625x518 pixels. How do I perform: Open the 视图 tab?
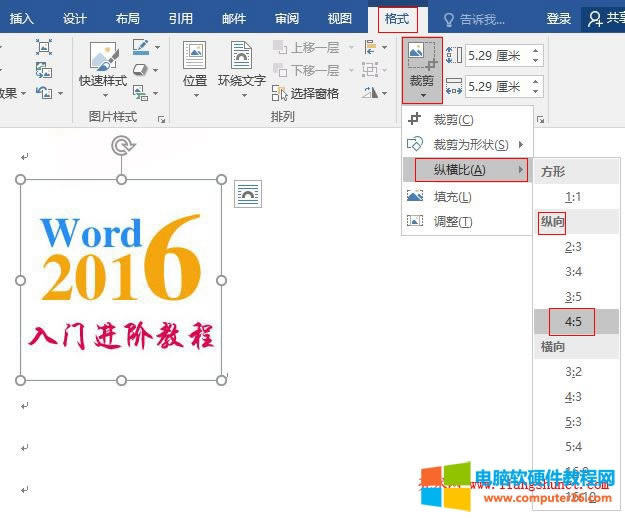click(340, 18)
